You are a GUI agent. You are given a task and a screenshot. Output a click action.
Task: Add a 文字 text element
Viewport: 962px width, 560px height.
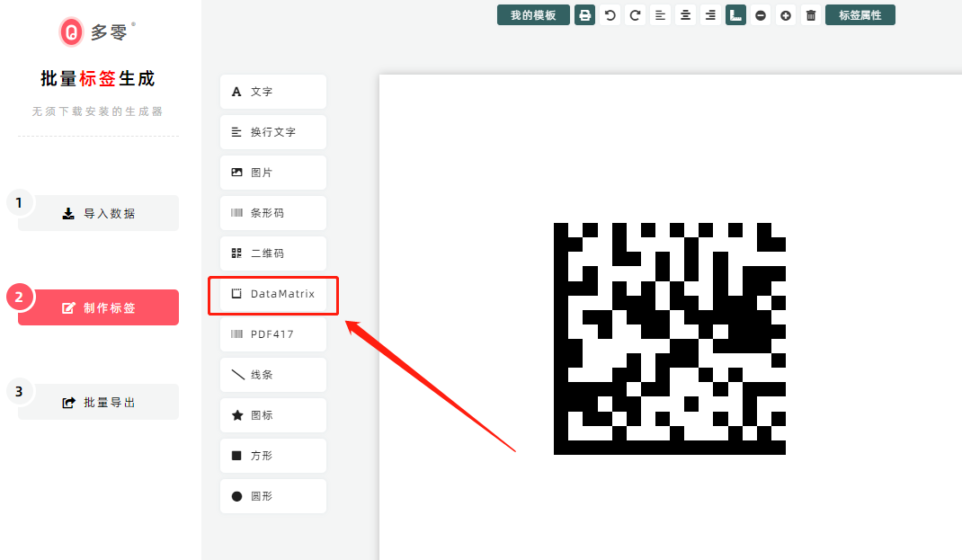coord(273,92)
